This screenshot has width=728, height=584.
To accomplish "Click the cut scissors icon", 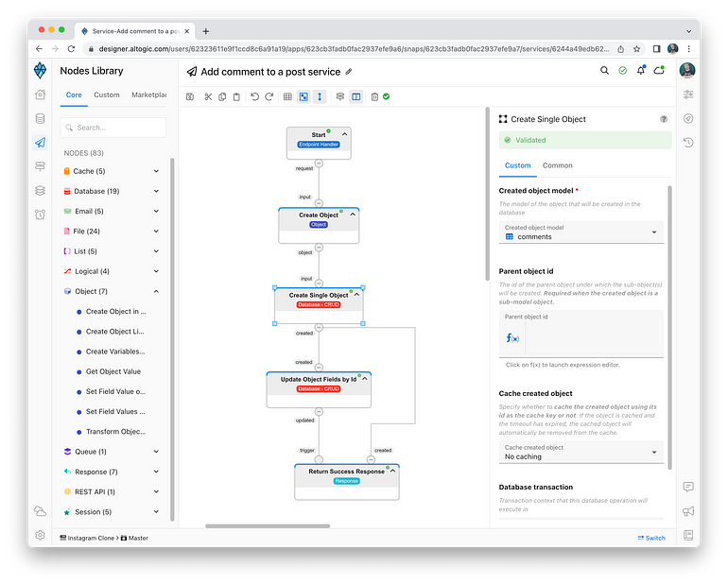I will point(208,96).
